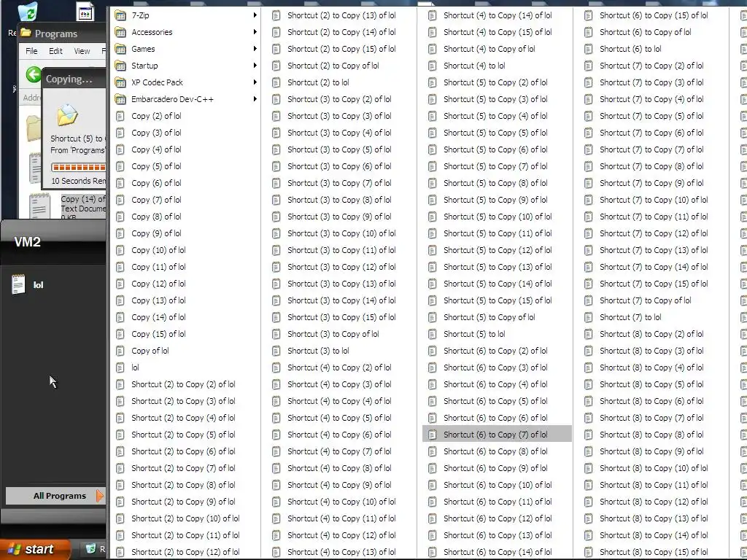Open the File menu in Programs window

(x=31, y=51)
